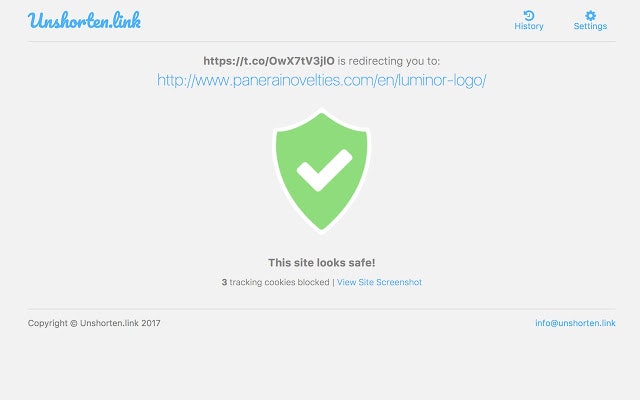Click the green safety shield icon

coord(321,171)
